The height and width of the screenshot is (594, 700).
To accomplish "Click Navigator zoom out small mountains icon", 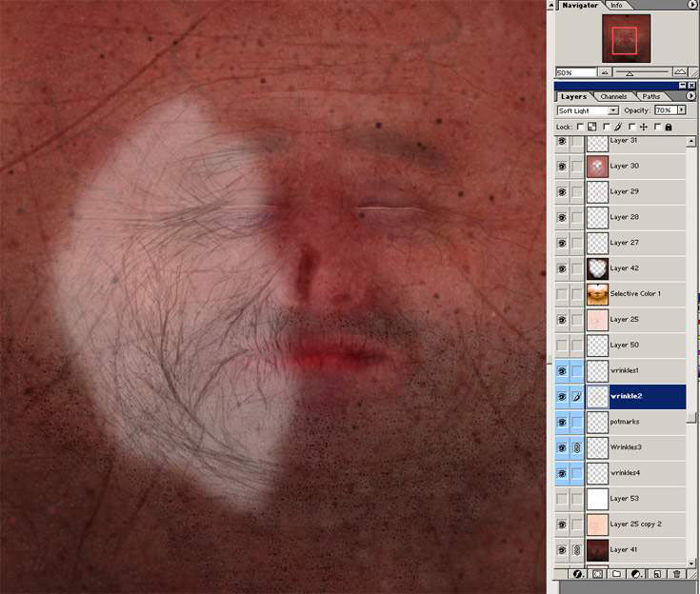I will (606, 72).
